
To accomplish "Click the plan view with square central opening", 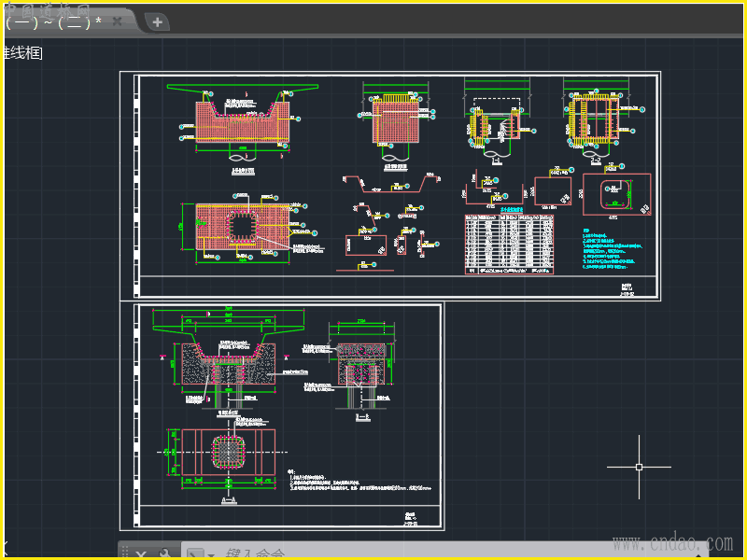I will [x=244, y=226].
